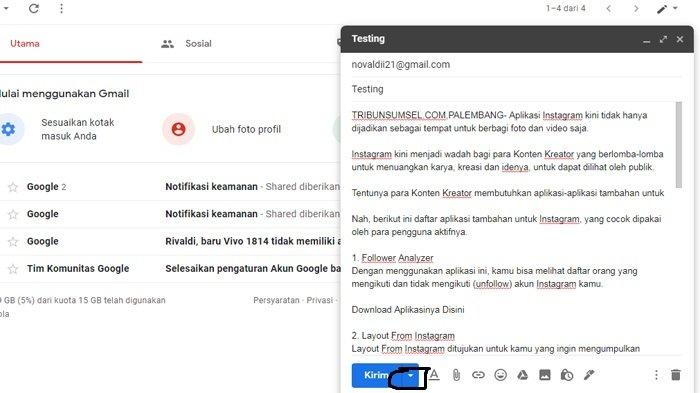Open Ubah foto profil
700x393 pixels.
coord(246,130)
